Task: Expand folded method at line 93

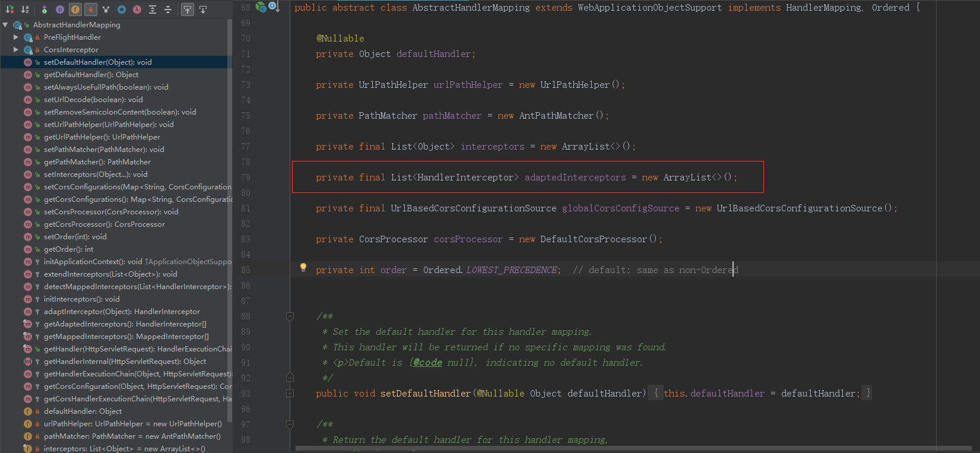Action: (x=290, y=393)
